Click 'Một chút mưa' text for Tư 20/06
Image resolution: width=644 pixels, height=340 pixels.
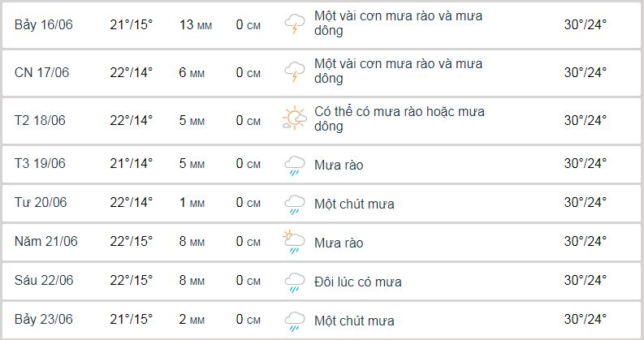click(x=354, y=204)
